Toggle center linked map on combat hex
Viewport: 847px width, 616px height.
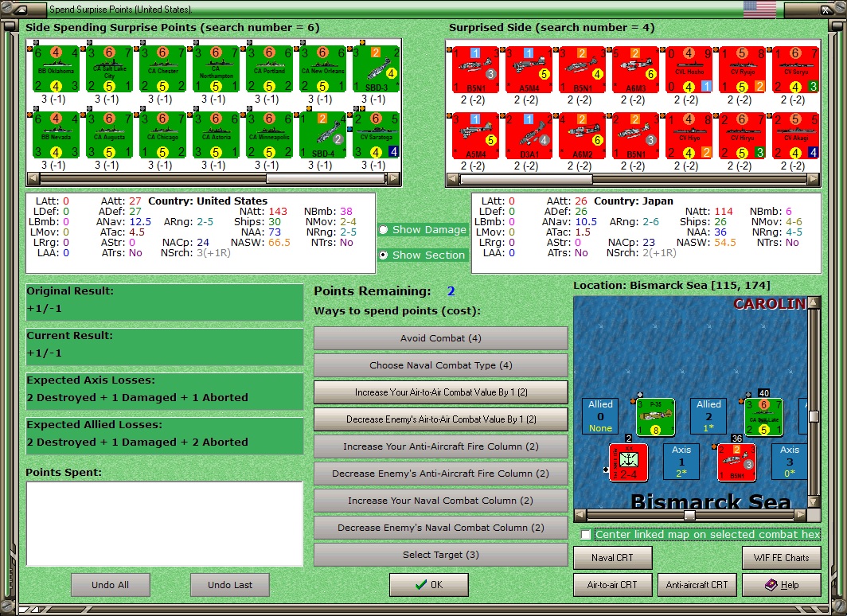[x=586, y=535]
